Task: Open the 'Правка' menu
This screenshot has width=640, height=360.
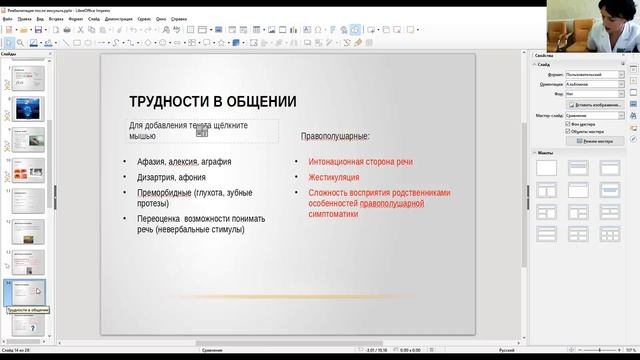Action: click(x=24, y=19)
